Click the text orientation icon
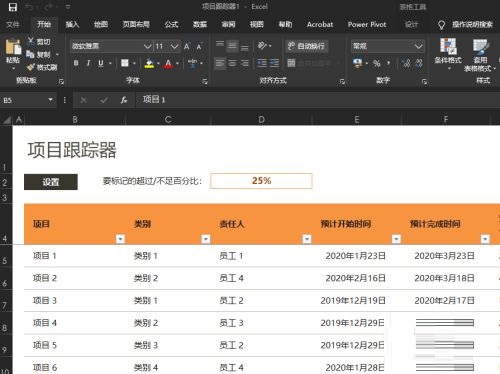 click(263, 46)
